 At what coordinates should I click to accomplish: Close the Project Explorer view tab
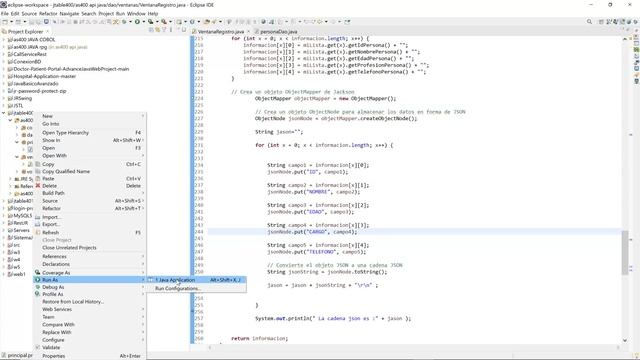47,31
